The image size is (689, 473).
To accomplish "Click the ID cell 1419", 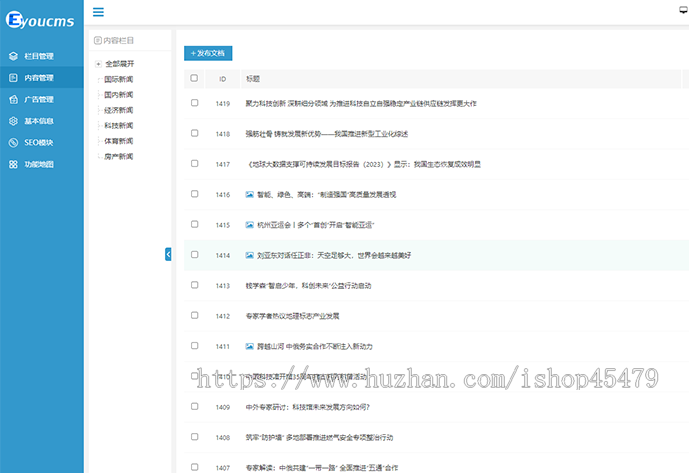I will click(223, 104).
